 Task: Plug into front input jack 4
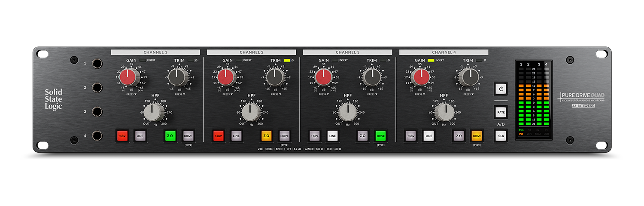(97, 136)
